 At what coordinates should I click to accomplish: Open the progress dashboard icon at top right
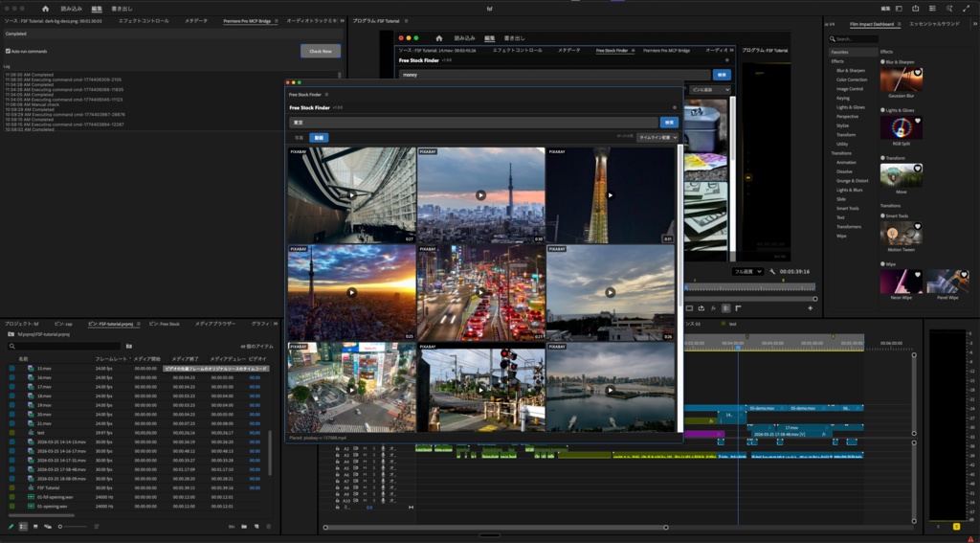pos(932,9)
